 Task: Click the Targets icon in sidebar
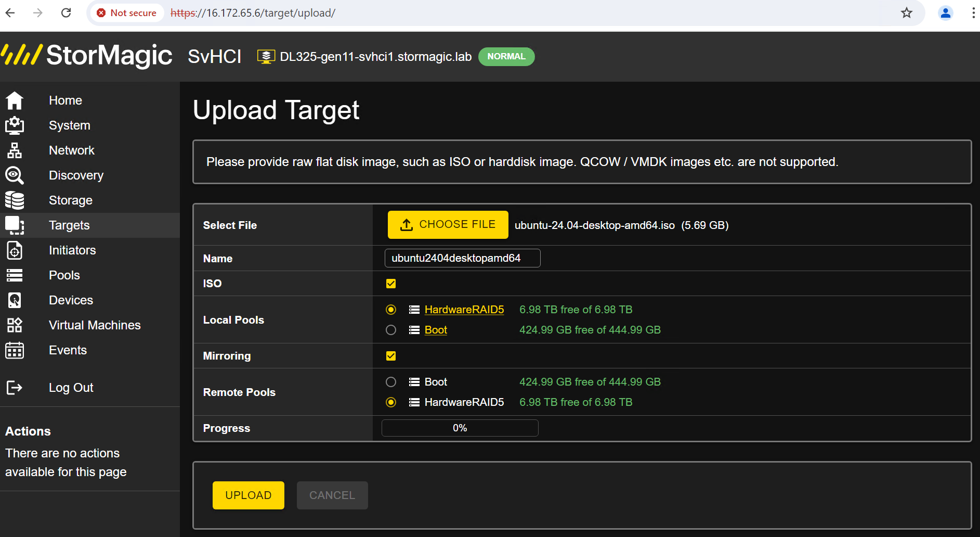15,225
